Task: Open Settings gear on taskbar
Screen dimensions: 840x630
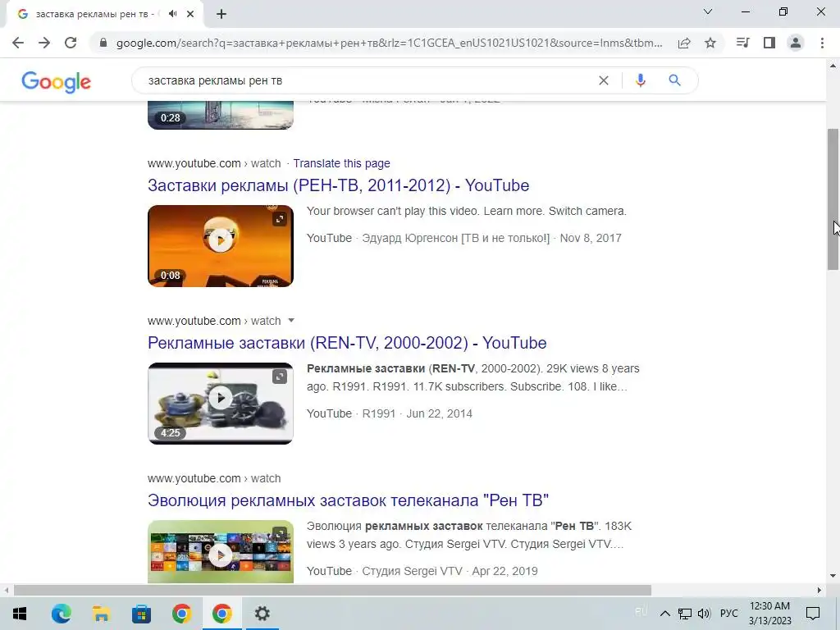Action: click(262, 614)
